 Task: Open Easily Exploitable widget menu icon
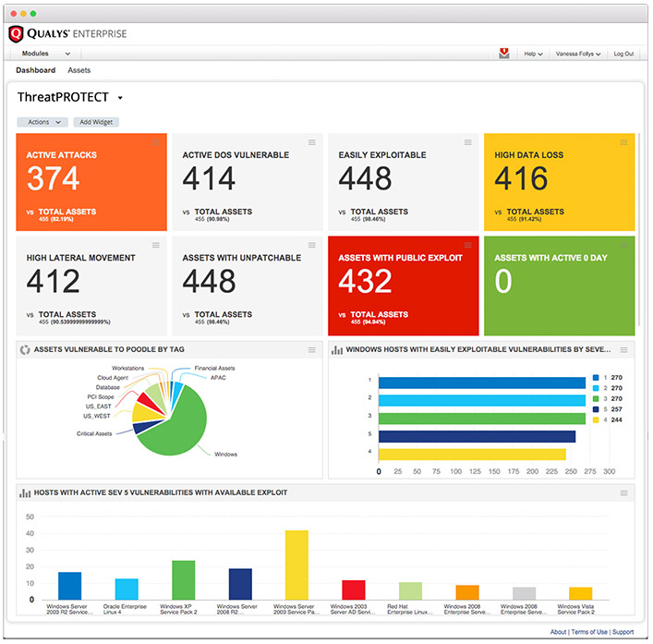pyautogui.click(x=468, y=142)
